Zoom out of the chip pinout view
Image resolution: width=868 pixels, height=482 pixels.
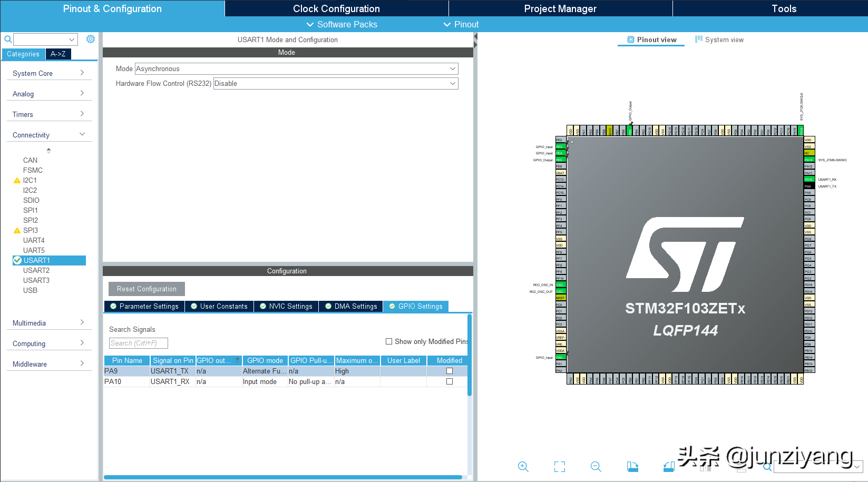596,467
